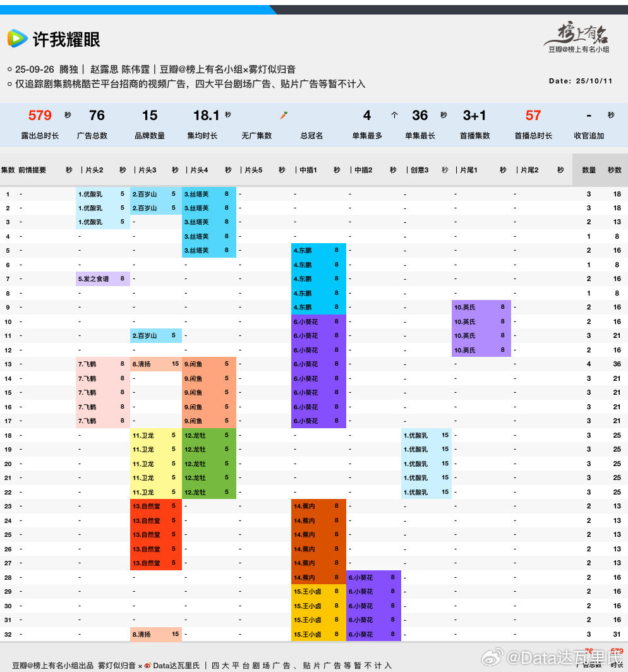Click the red 579 total exposure value
The width and height of the screenshot is (628, 672).
tap(40, 116)
